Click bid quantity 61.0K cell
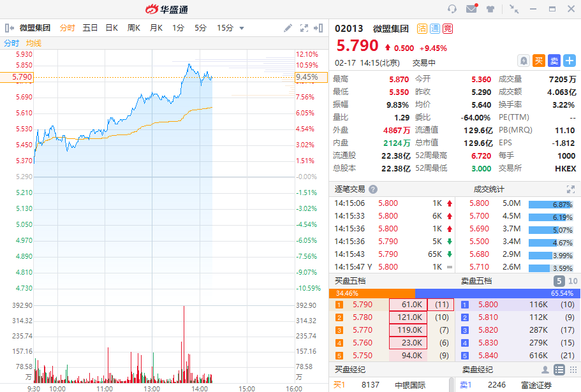This screenshot has width=581, height=392. (408, 305)
